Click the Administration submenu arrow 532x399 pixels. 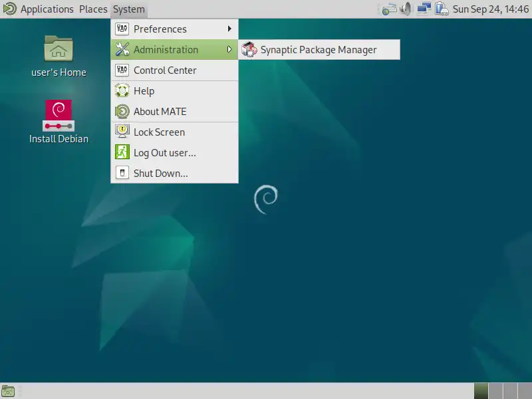click(x=229, y=49)
